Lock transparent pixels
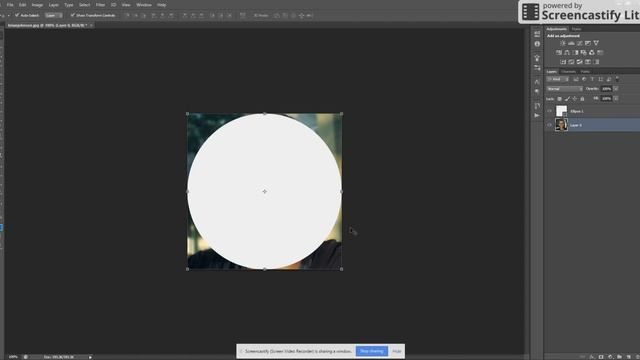Image resolution: width=640 pixels, height=360 pixels. point(559,99)
